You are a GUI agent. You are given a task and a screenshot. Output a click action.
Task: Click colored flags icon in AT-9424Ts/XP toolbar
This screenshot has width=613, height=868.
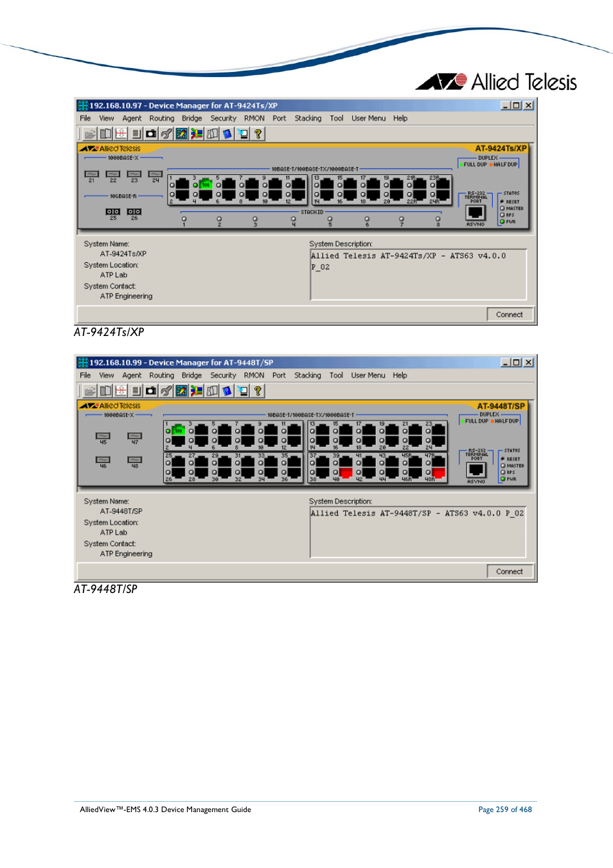[197, 134]
